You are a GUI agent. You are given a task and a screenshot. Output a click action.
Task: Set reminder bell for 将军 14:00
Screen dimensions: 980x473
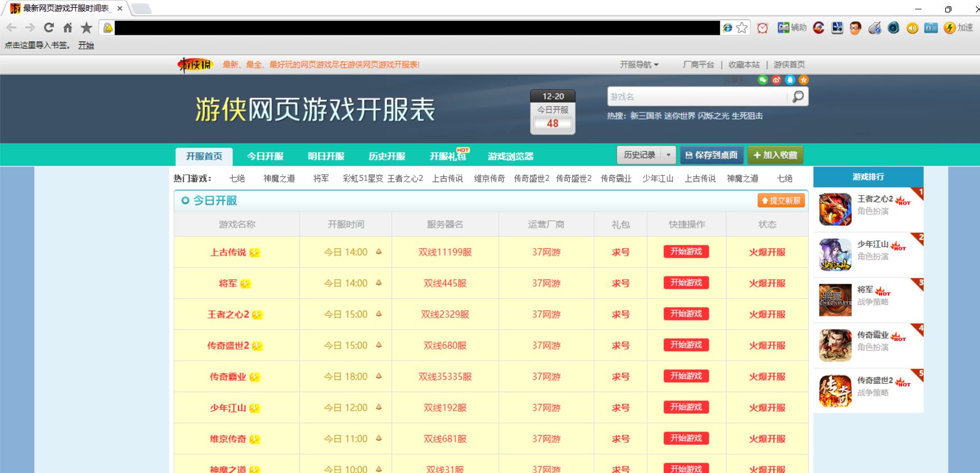[379, 283]
